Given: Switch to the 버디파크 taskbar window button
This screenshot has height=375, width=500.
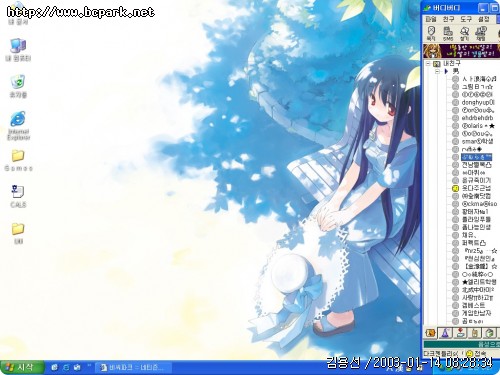Looking at the screenshot, I should pos(133,367).
